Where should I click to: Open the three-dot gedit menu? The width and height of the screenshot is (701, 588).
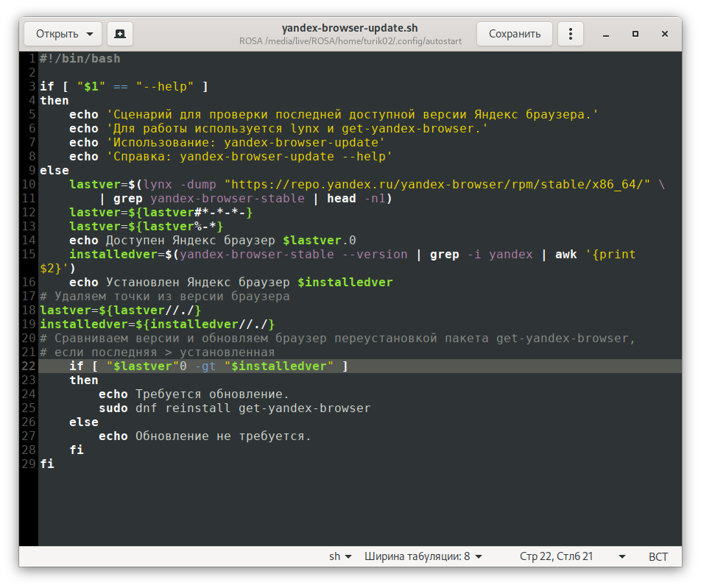(x=571, y=34)
